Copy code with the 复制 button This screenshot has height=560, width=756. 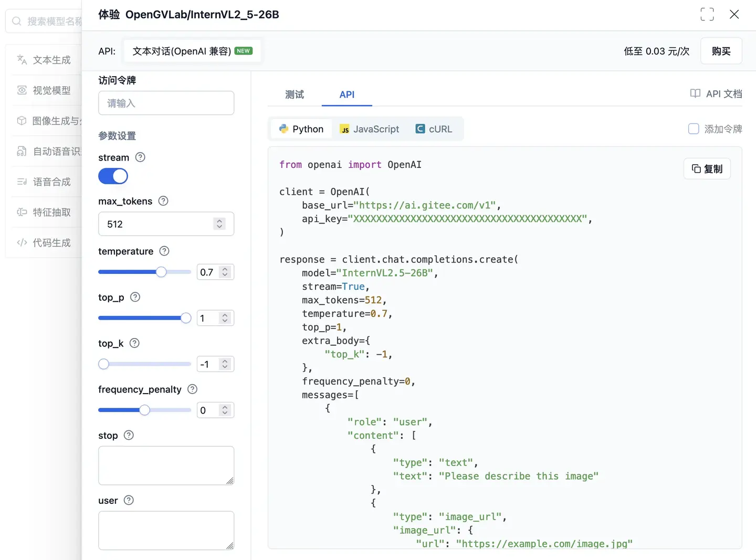(x=707, y=168)
